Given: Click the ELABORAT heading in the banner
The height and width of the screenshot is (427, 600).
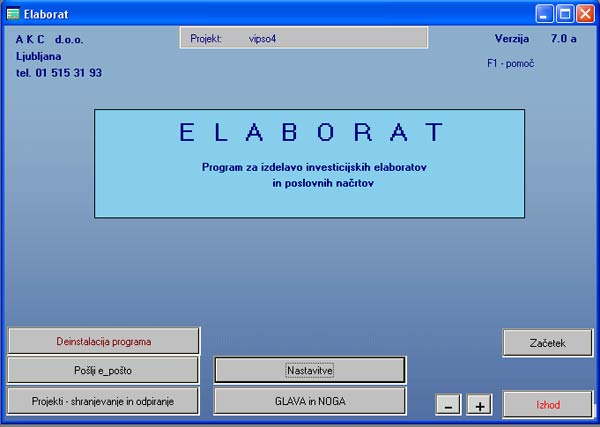Looking at the screenshot, I should 309,132.
